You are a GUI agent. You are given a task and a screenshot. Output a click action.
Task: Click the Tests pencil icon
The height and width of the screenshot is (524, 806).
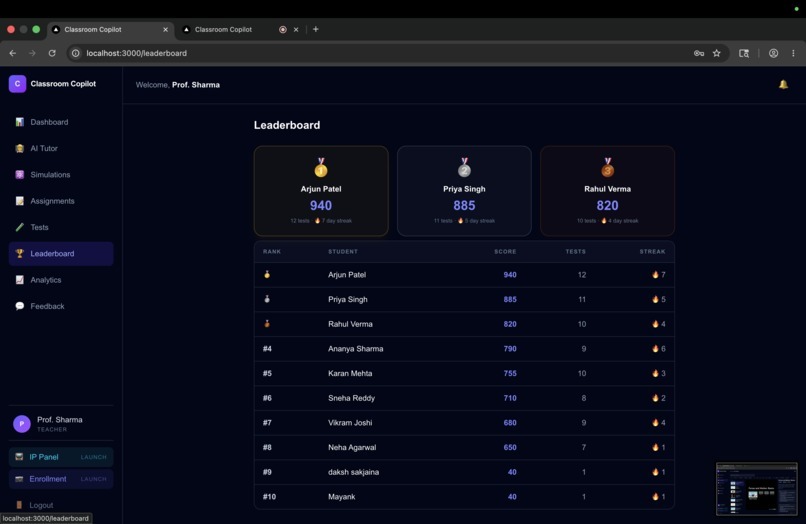click(20, 227)
